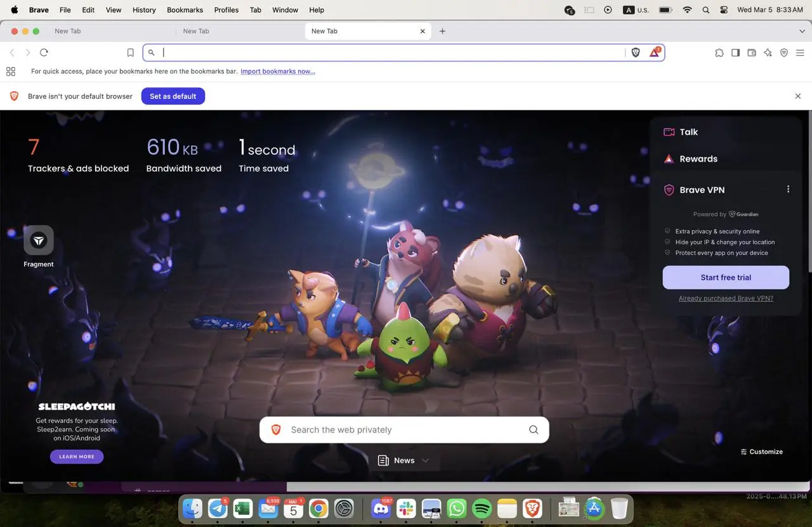
Task: Open the U.S. input source menu
Action: tap(636, 10)
